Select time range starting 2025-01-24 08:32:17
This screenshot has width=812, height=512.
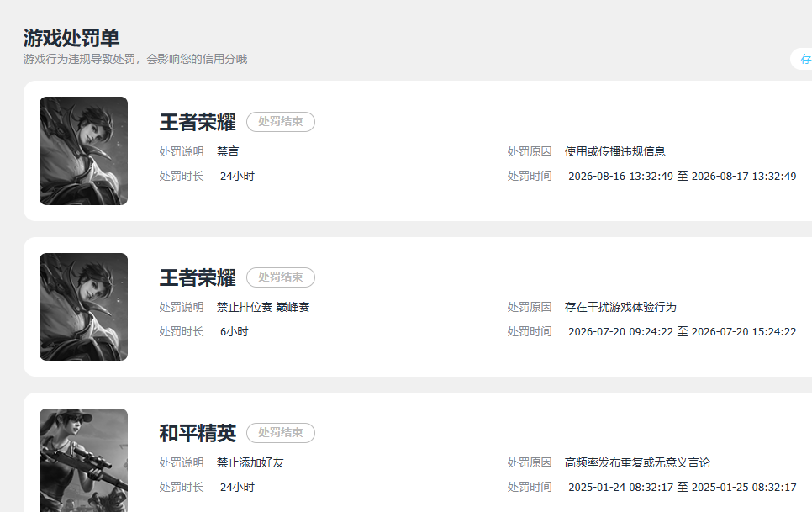point(682,487)
